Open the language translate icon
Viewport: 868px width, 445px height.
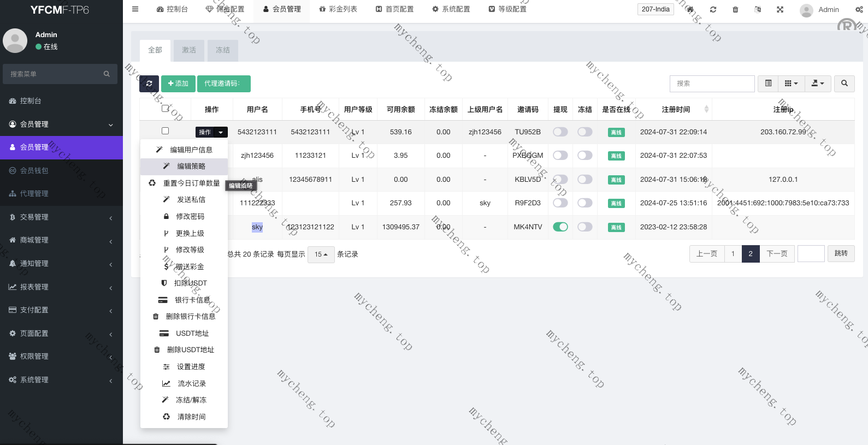[758, 9]
